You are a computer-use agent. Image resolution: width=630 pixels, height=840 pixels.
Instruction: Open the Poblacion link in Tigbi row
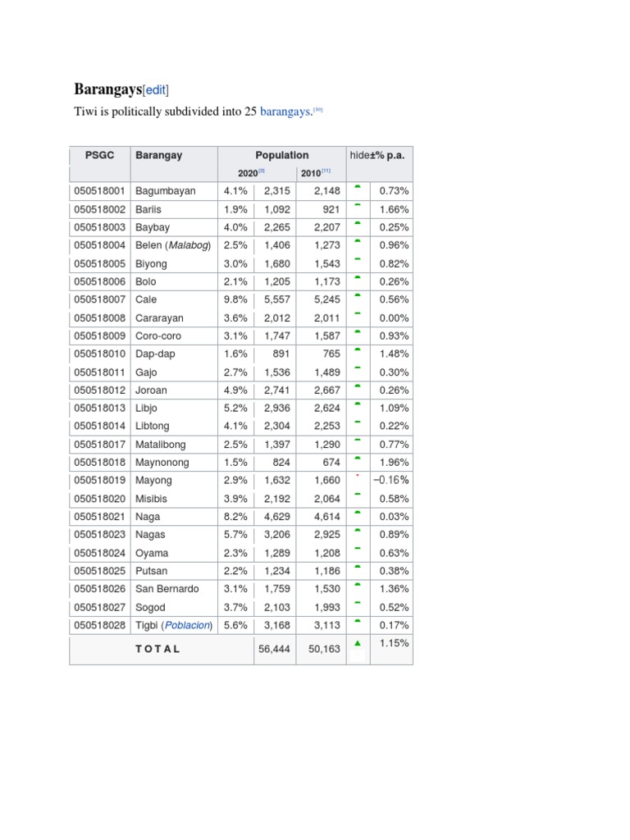click(187, 625)
